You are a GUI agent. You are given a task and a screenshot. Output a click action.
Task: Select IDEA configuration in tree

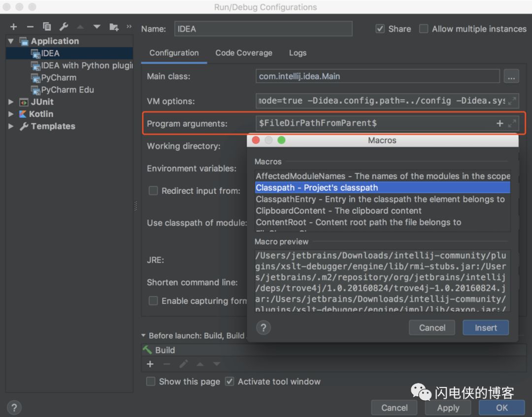tap(69, 53)
